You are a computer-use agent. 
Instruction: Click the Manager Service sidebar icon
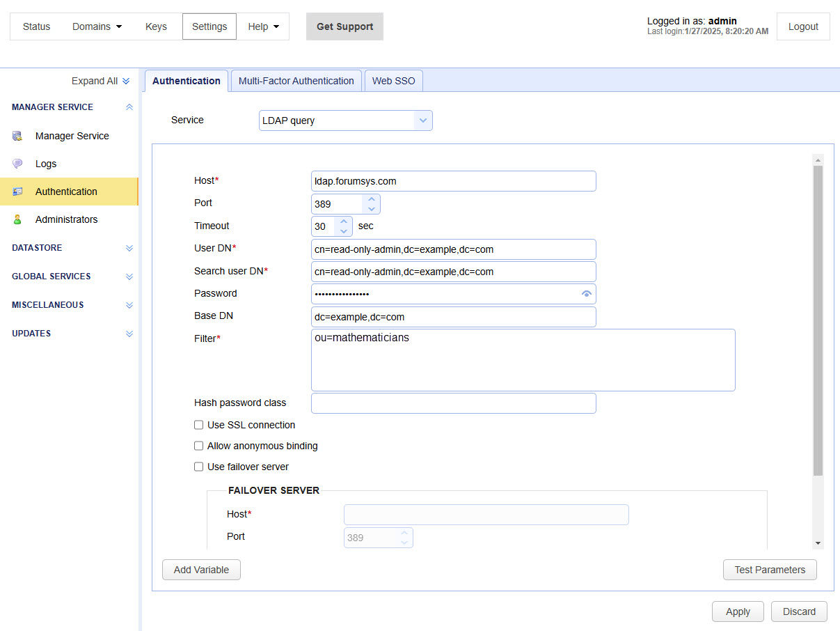pyautogui.click(x=17, y=136)
